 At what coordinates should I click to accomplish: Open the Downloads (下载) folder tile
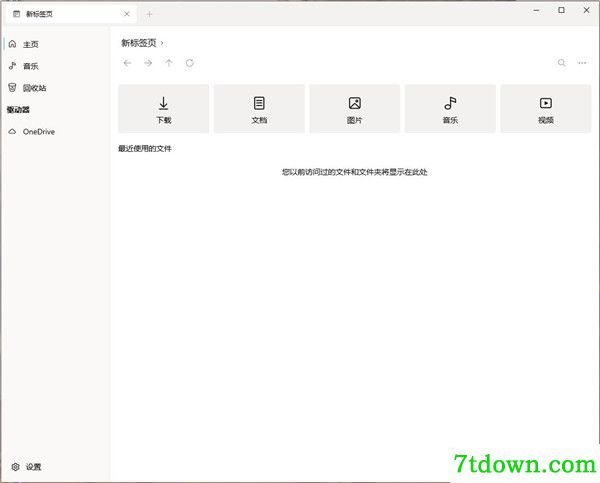pos(164,109)
